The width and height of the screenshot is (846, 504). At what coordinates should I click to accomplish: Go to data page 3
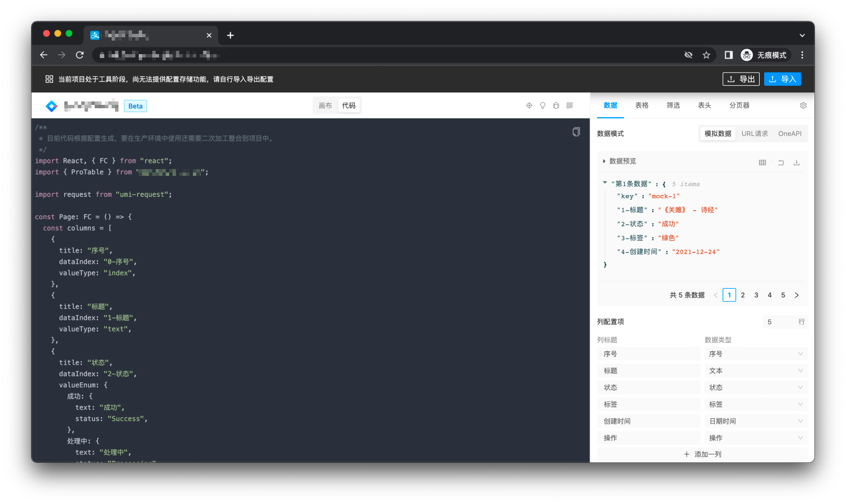(x=756, y=295)
